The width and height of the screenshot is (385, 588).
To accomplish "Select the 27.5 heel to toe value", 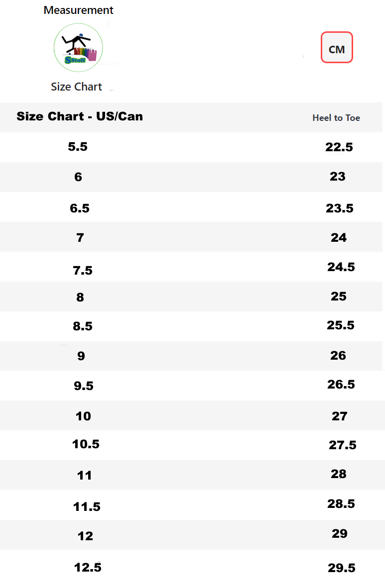I will click(x=343, y=445).
